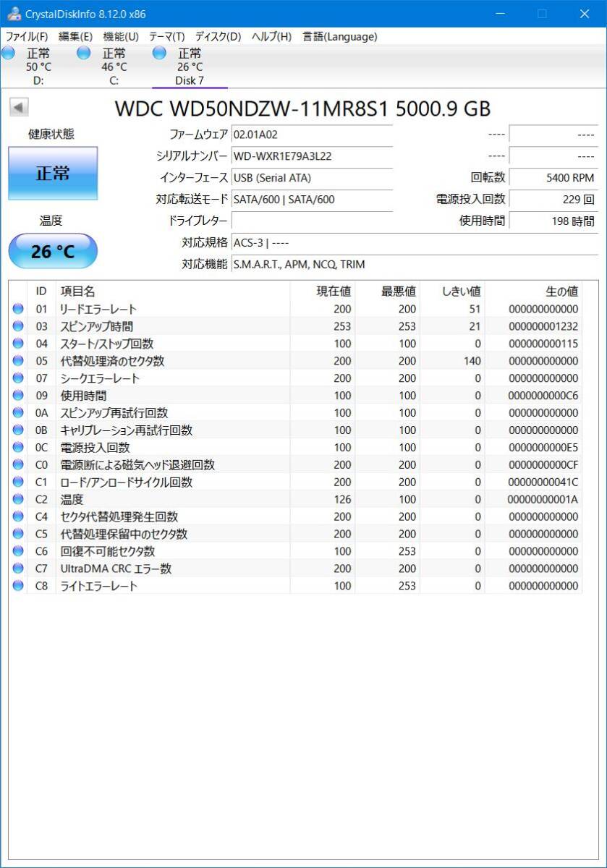The height and width of the screenshot is (868, 607).
Task: Click the 現在値 column header
Action: pos(322,291)
